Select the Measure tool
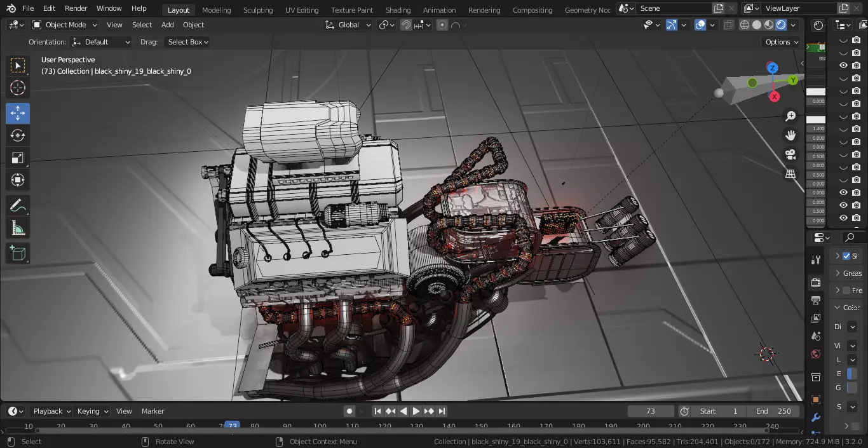This screenshot has width=868, height=448. pos(18,227)
